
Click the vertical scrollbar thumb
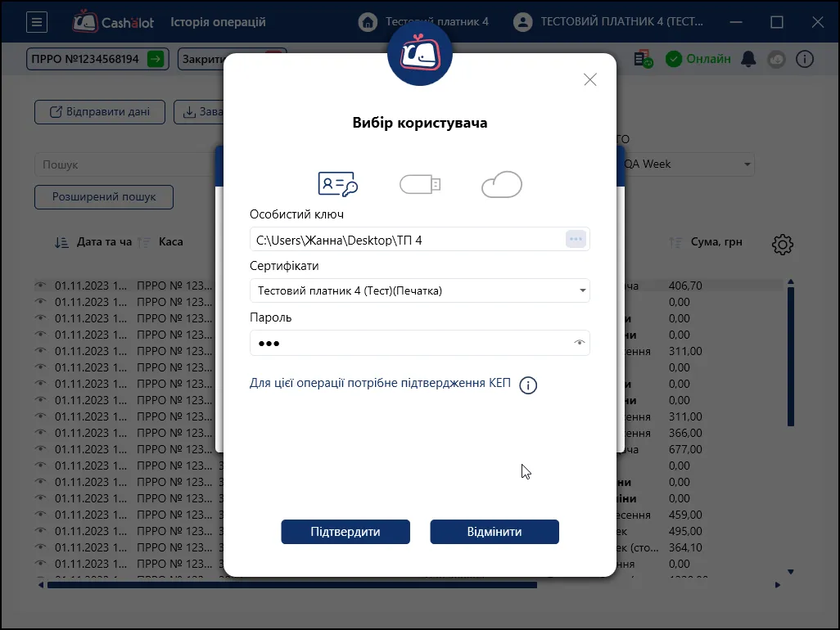[791, 357]
